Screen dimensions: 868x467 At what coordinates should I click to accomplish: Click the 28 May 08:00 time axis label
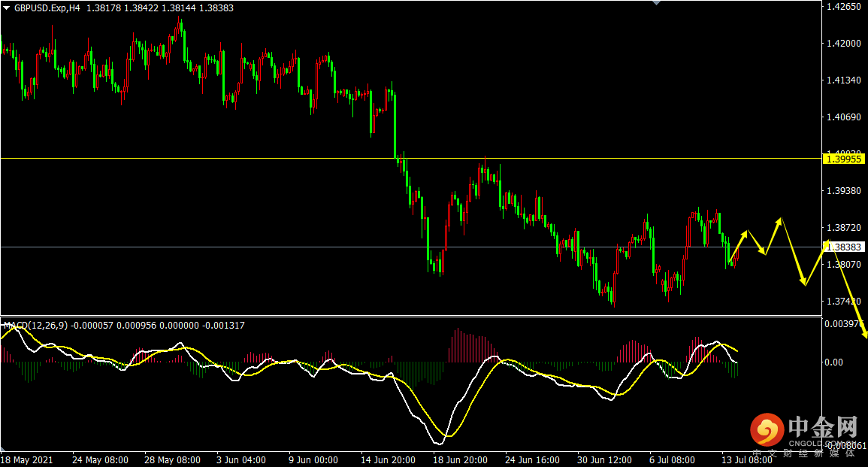click(x=172, y=459)
